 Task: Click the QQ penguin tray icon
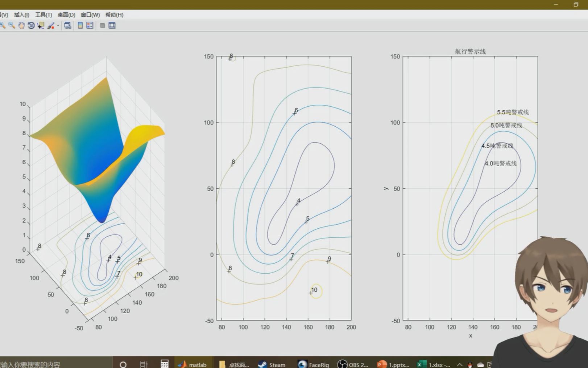470,365
